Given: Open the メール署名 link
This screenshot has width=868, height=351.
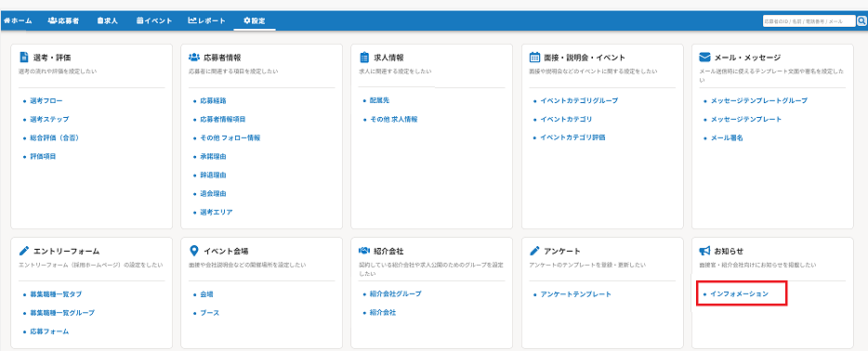Looking at the screenshot, I should tap(727, 137).
